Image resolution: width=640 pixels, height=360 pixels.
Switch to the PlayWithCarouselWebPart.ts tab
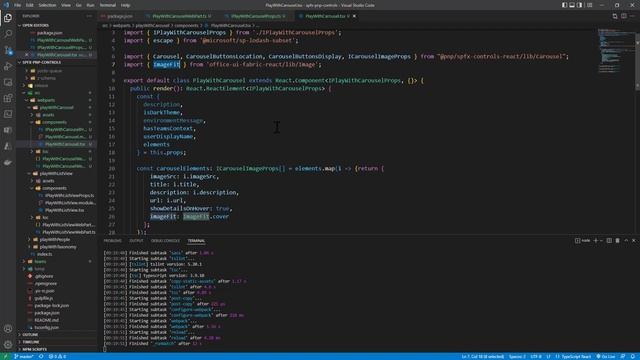(x=179, y=16)
